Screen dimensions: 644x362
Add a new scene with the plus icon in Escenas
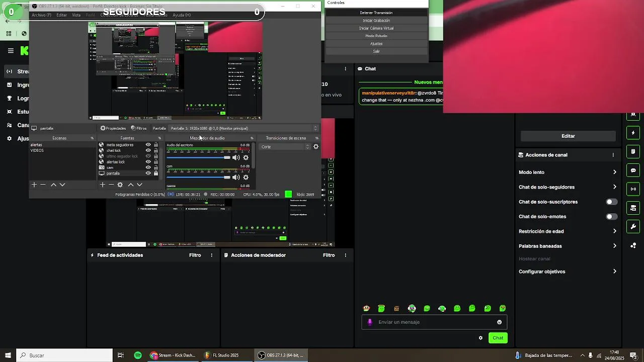click(34, 185)
